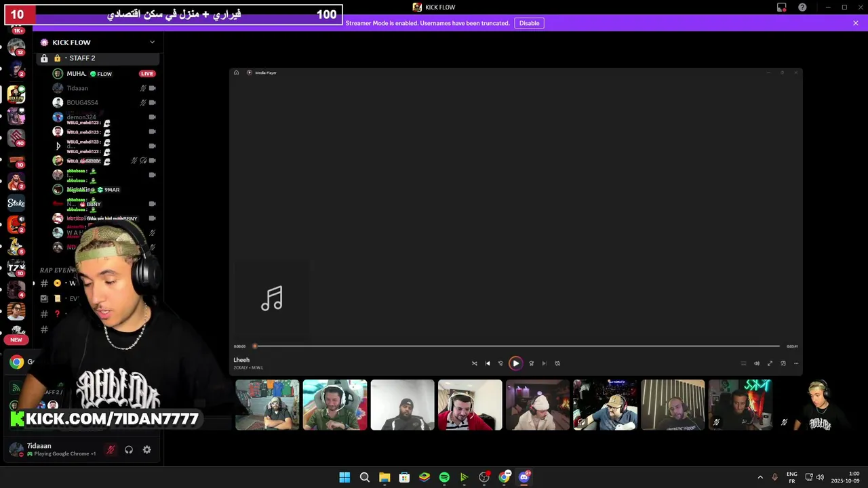
Task: Switch ENG FR input language
Action: pos(791,477)
